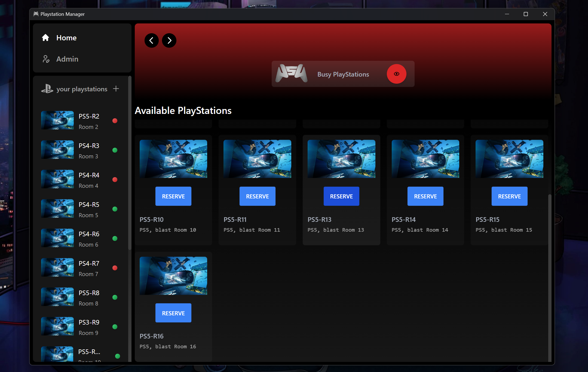This screenshot has width=588, height=372.
Task: Click the ASU controller logo on the banner
Action: [291, 74]
